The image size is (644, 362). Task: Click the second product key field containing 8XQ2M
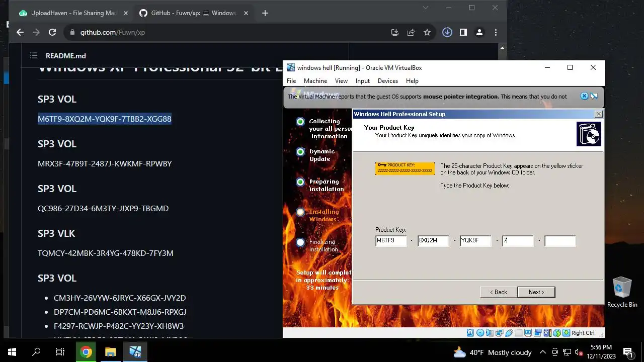[433, 241]
